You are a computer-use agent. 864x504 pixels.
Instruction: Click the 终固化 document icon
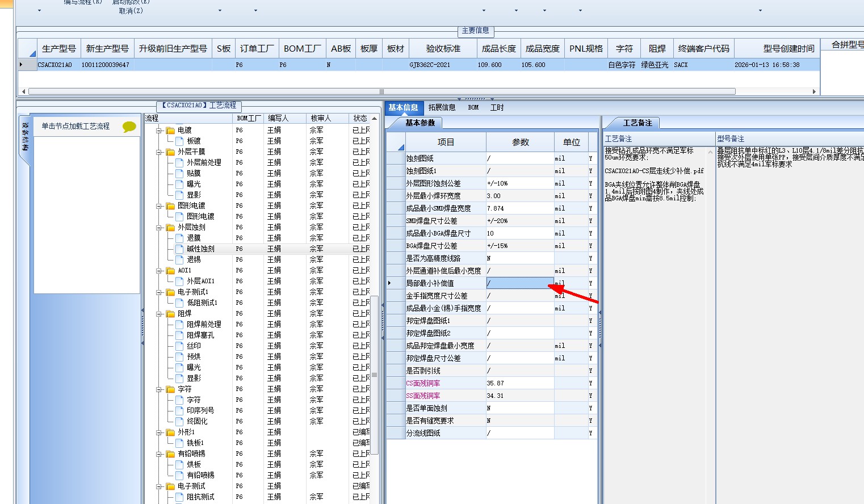[179, 421]
